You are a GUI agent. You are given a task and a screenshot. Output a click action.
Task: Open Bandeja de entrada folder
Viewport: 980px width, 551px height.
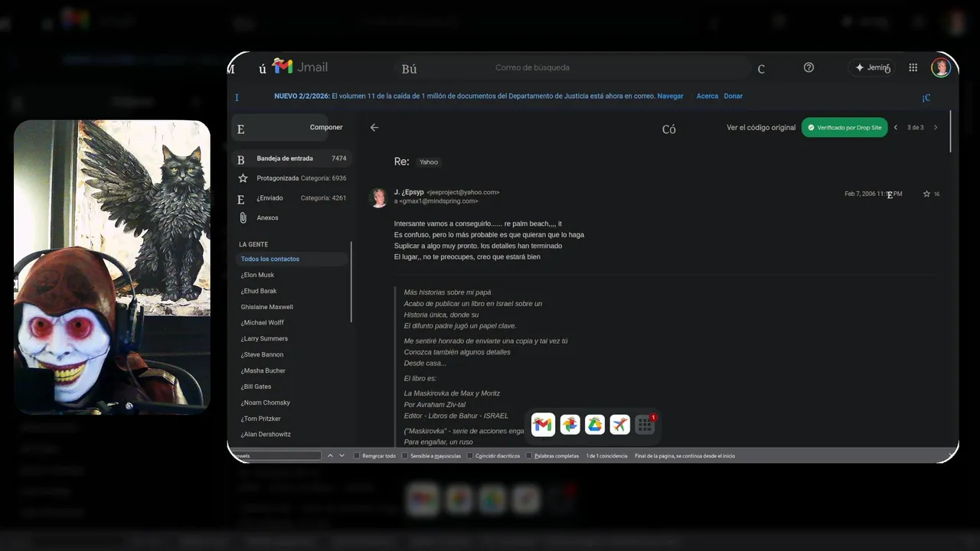pos(292,158)
